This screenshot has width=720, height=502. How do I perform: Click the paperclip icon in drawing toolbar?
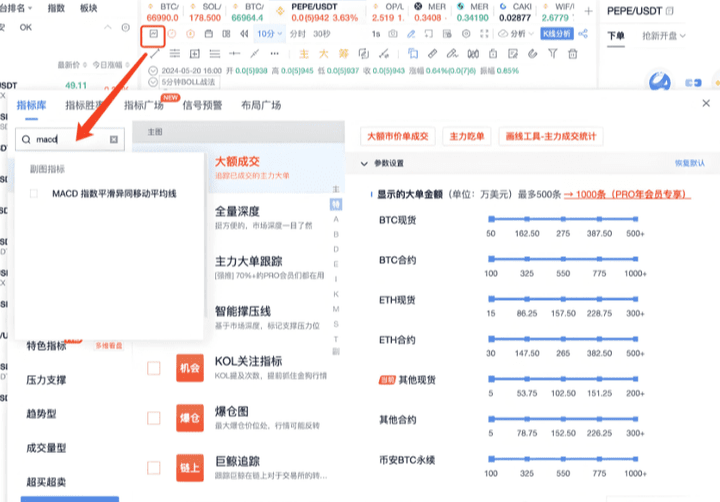pos(533,54)
